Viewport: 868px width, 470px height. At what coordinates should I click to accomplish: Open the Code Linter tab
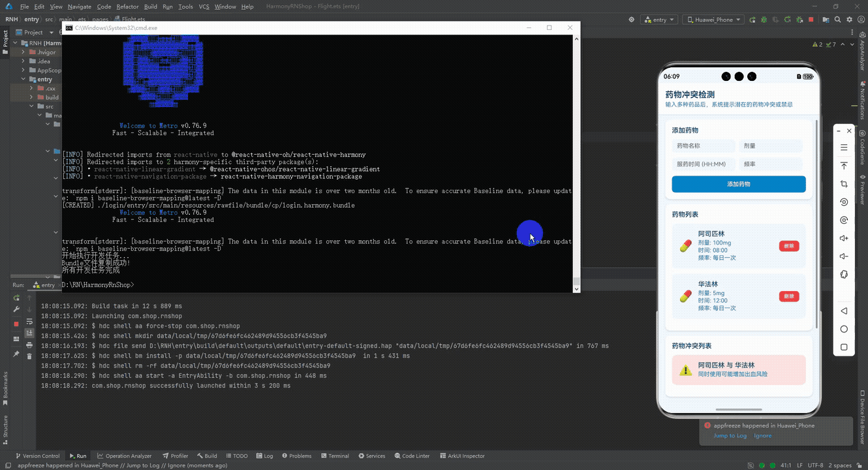[412, 456]
